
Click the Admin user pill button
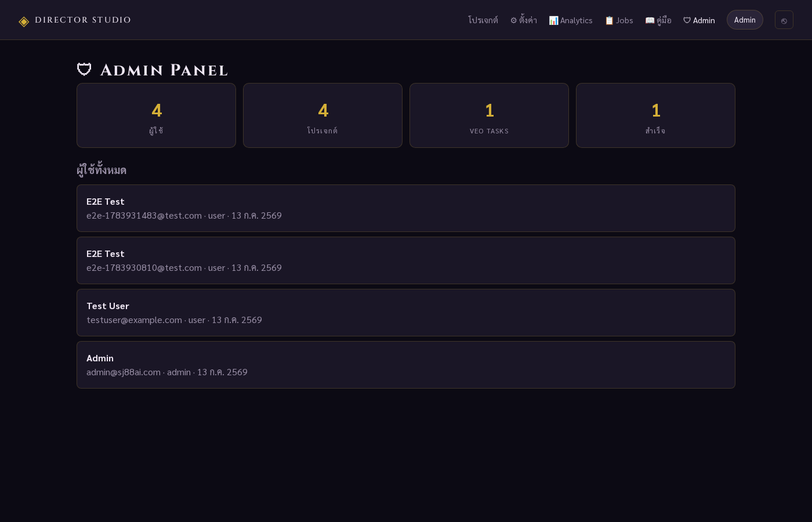[745, 20]
